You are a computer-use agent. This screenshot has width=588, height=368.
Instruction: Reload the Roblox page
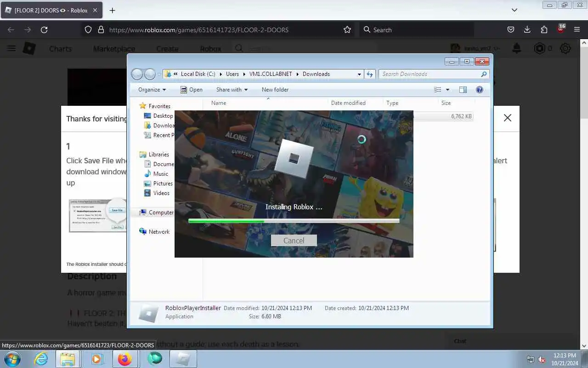(x=44, y=30)
